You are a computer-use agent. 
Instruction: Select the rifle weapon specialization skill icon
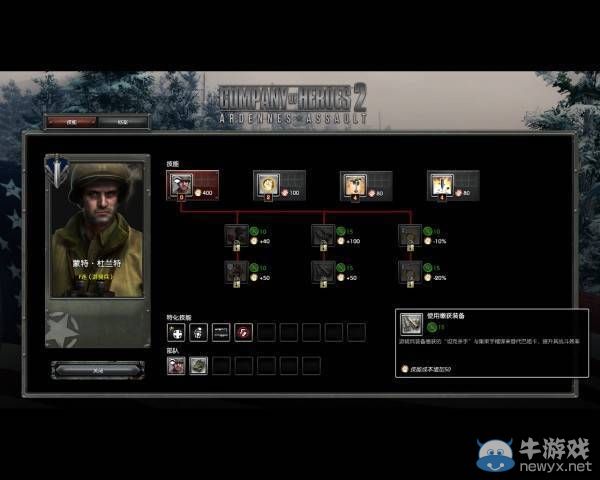pos(221,332)
